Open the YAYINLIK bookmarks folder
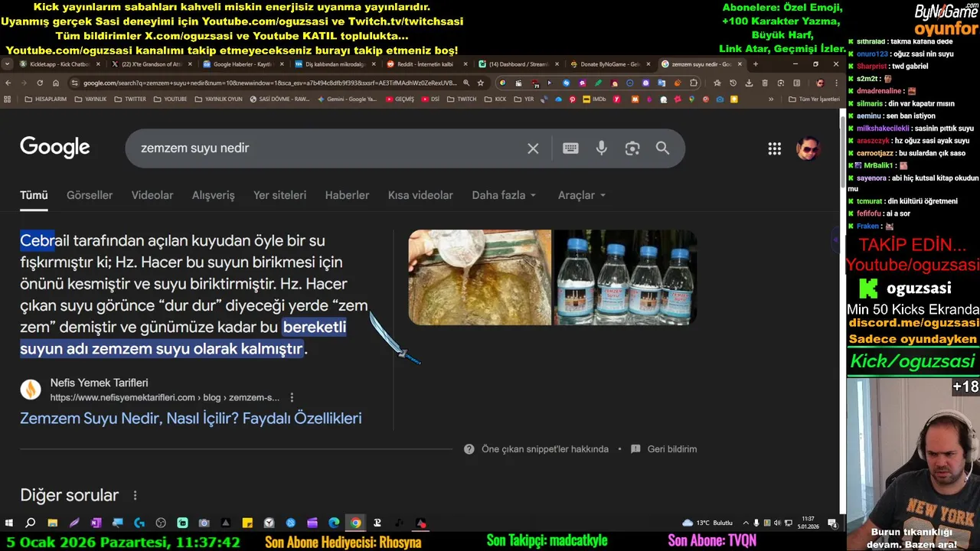This screenshot has height=551, width=980. click(90, 99)
